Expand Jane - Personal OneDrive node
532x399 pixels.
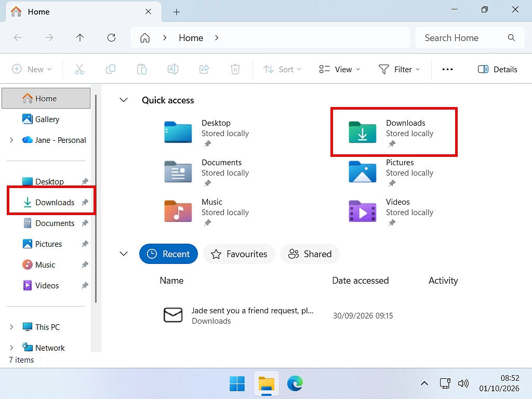(x=11, y=140)
